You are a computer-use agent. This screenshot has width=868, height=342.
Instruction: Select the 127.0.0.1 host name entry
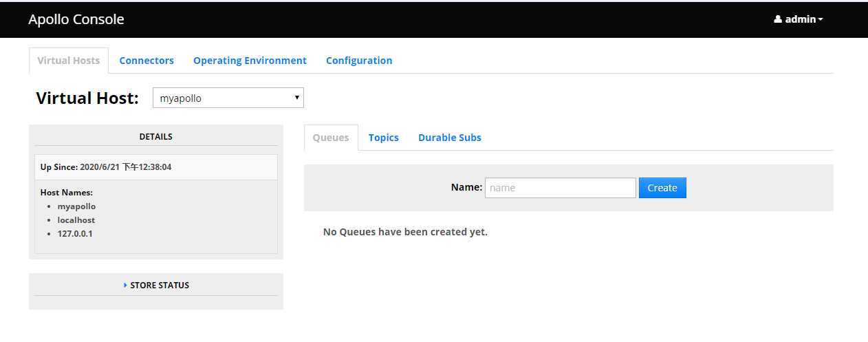(x=75, y=234)
